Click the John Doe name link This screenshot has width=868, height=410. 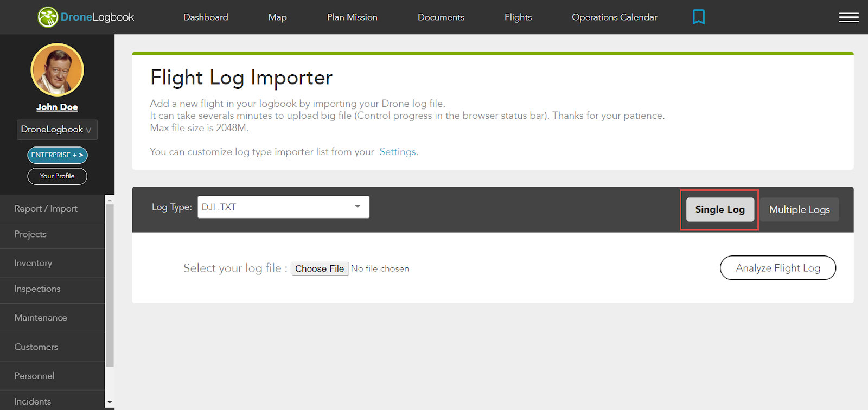pyautogui.click(x=57, y=107)
